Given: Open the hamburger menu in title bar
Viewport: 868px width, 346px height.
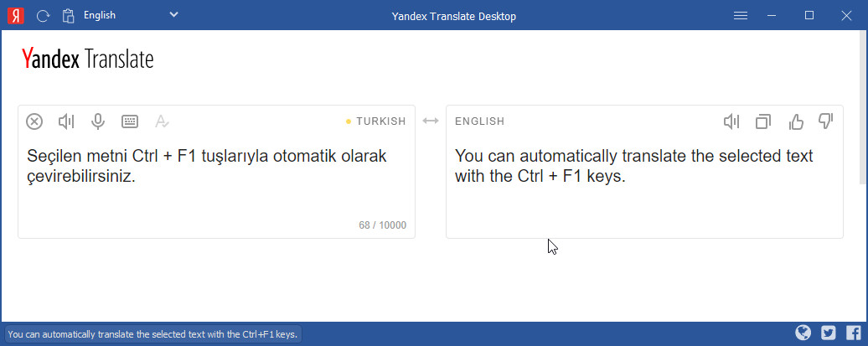Looking at the screenshot, I should pyautogui.click(x=741, y=16).
